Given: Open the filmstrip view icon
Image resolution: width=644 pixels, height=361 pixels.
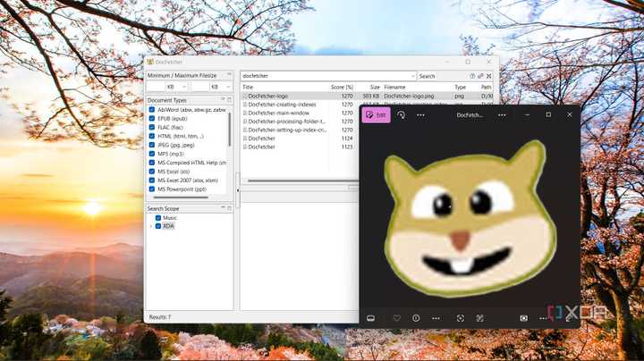Looking at the screenshot, I should pos(370,318).
